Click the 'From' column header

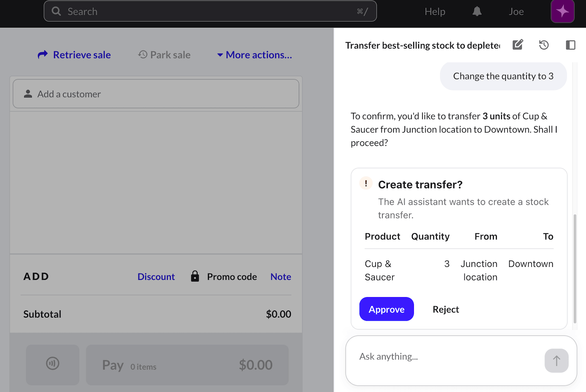pyautogui.click(x=486, y=236)
